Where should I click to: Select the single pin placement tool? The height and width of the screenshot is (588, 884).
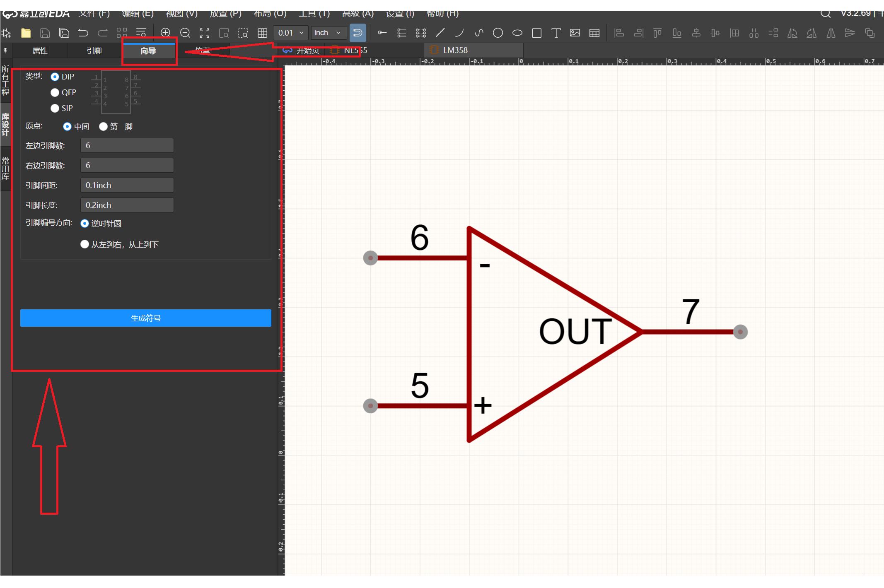pos(382,33)
